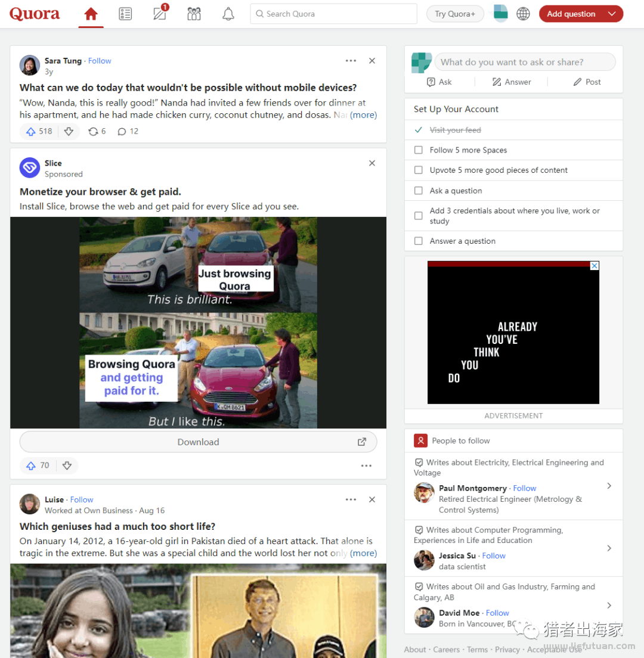
Task: Click Jessica Su's avatar
Action: coord(424,560)
